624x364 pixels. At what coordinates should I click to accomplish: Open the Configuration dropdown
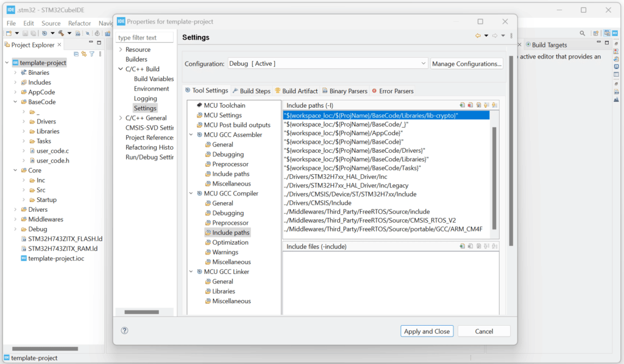(x=327, y=63)
